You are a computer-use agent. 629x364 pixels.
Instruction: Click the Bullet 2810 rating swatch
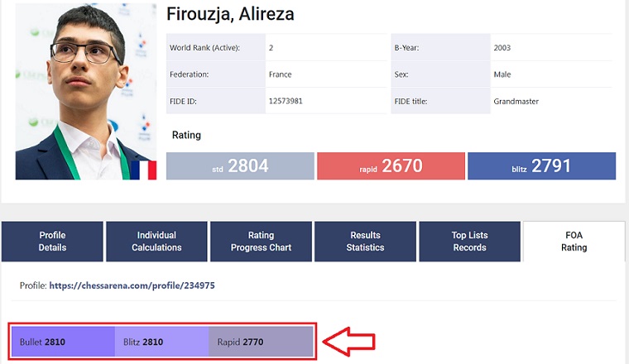63,342
